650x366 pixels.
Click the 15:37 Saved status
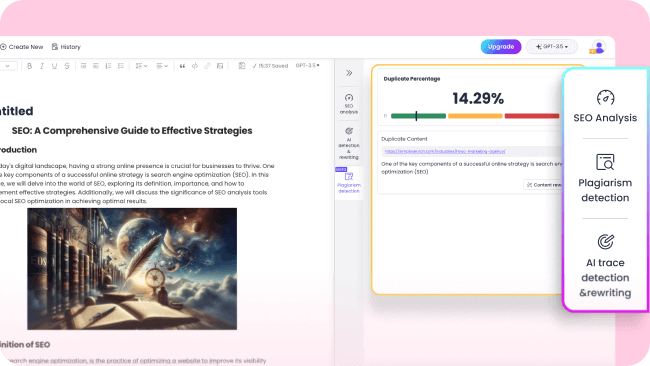[x=270, y=66]
